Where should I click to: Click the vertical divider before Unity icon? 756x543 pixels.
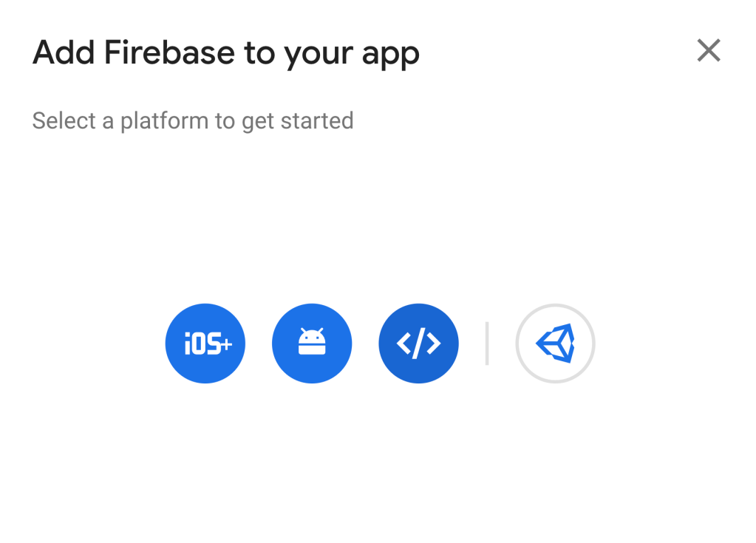coord(486,344)
